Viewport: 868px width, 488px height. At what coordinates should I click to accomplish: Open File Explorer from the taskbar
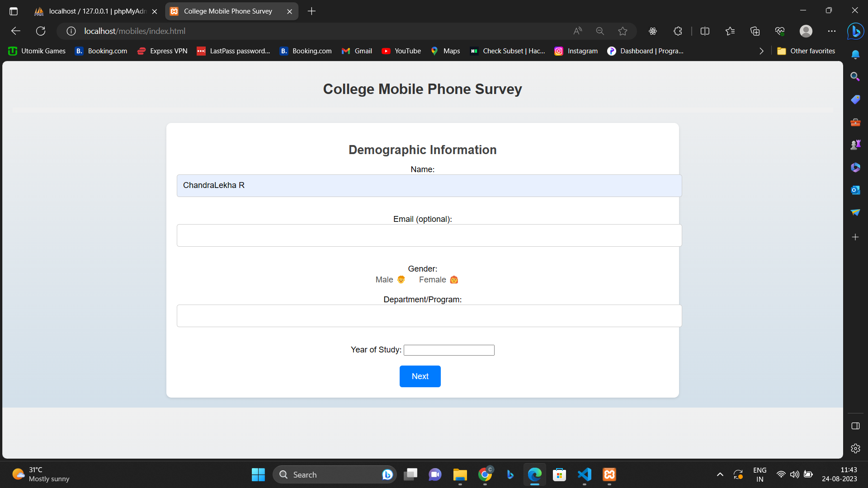pyautogui.click(x=460, y=474)
